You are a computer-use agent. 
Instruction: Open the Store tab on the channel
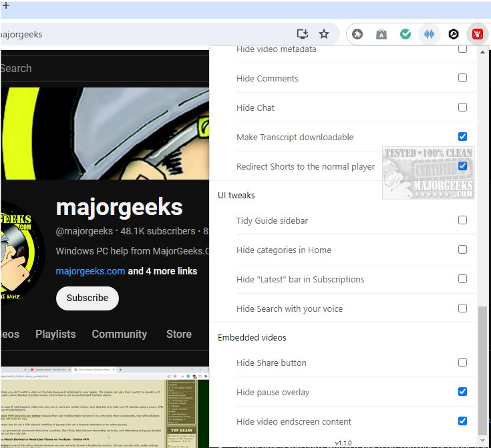(179, 334)
